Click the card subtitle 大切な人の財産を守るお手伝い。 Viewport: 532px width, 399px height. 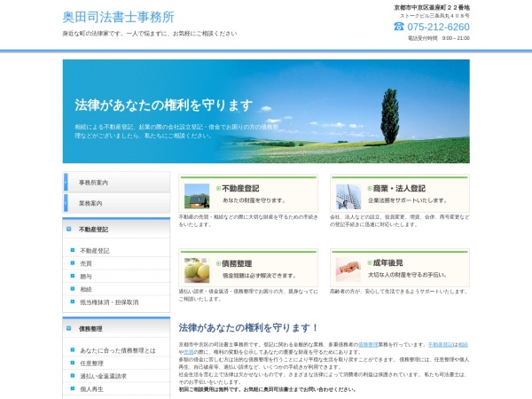[408, 275]
